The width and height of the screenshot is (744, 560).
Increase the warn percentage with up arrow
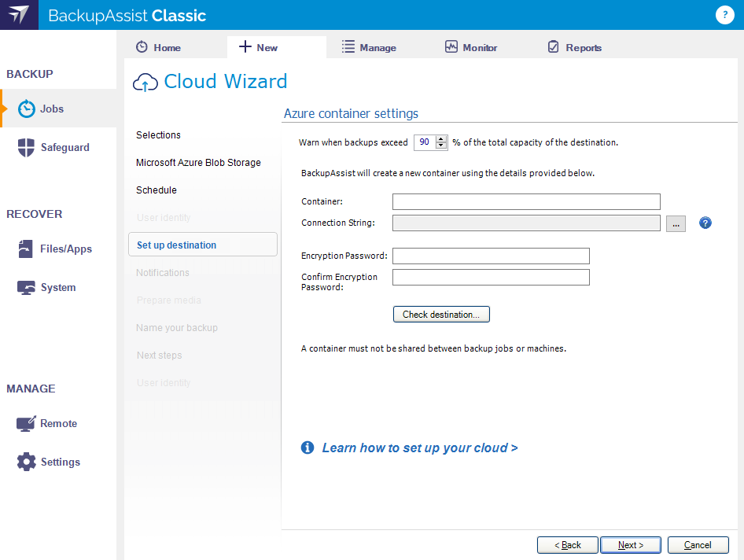pos(440,139)
